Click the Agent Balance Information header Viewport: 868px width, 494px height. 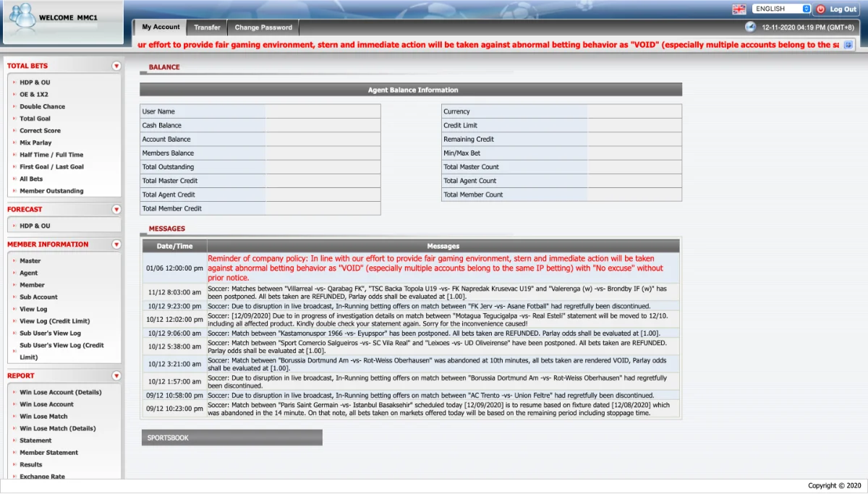411,90
